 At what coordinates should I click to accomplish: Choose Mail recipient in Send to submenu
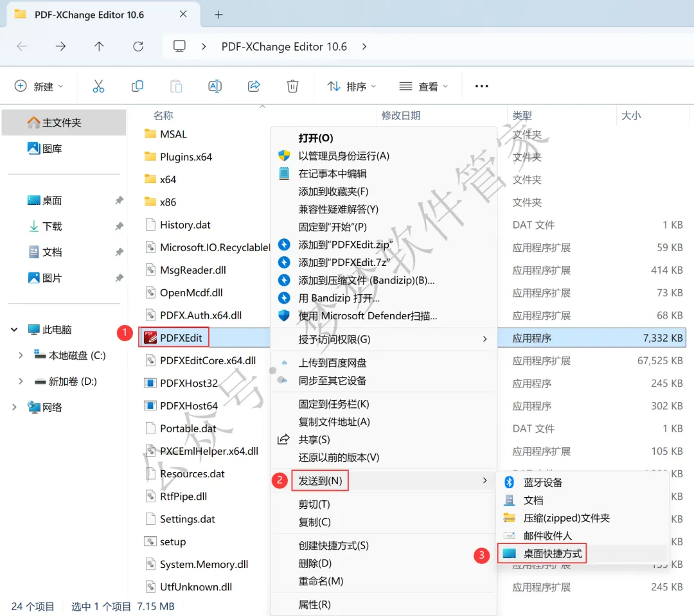pos(583,536)
